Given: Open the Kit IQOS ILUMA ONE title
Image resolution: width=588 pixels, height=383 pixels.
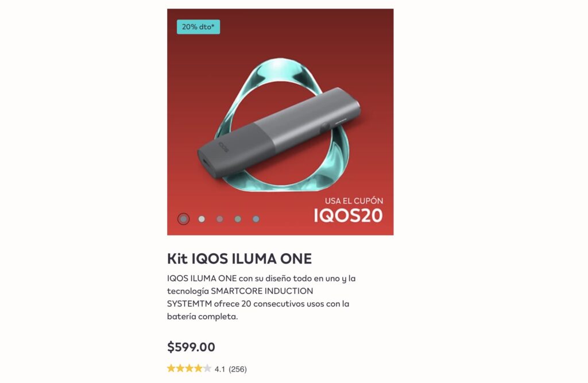Looking at the screenshot, I should 239,259.
